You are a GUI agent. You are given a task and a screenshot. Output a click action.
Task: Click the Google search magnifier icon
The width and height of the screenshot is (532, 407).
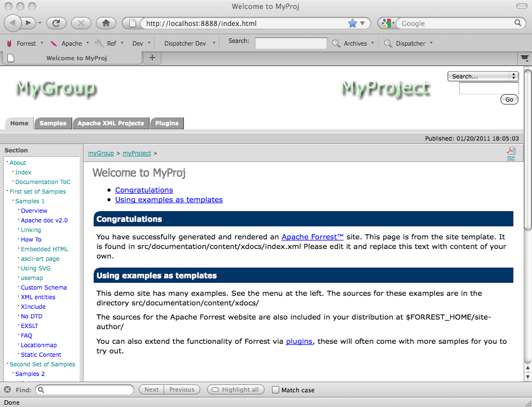click(518, 23)
